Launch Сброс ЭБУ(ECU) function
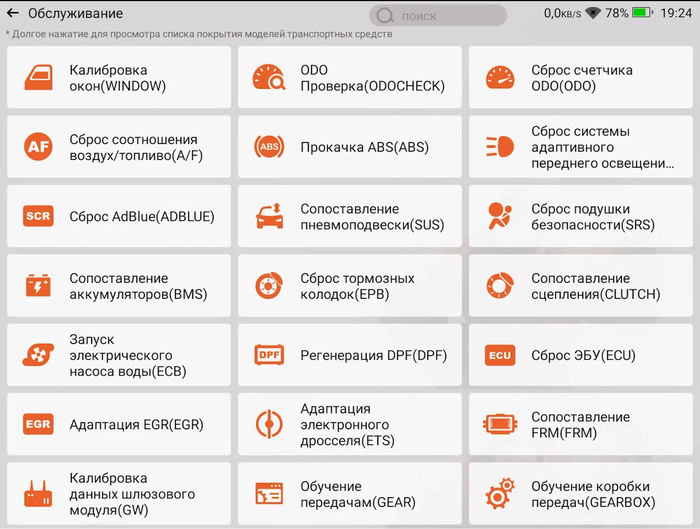Viewport: 700px width, 529px height. point(580,355)
